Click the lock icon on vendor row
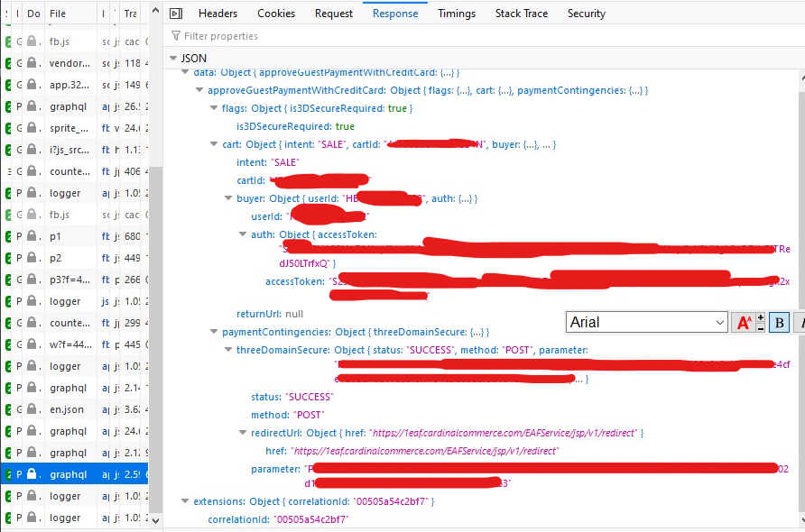 pos(32,62)
